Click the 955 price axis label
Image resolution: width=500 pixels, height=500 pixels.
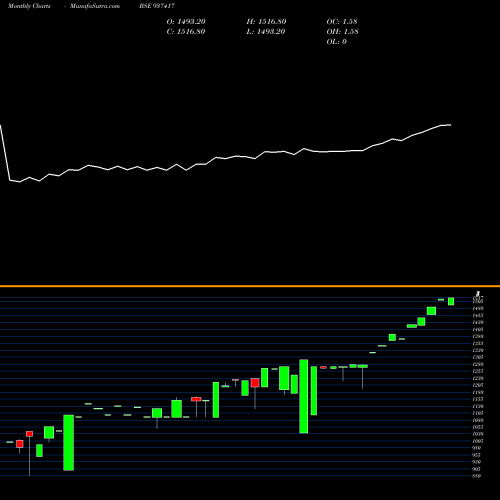point(477,455)
